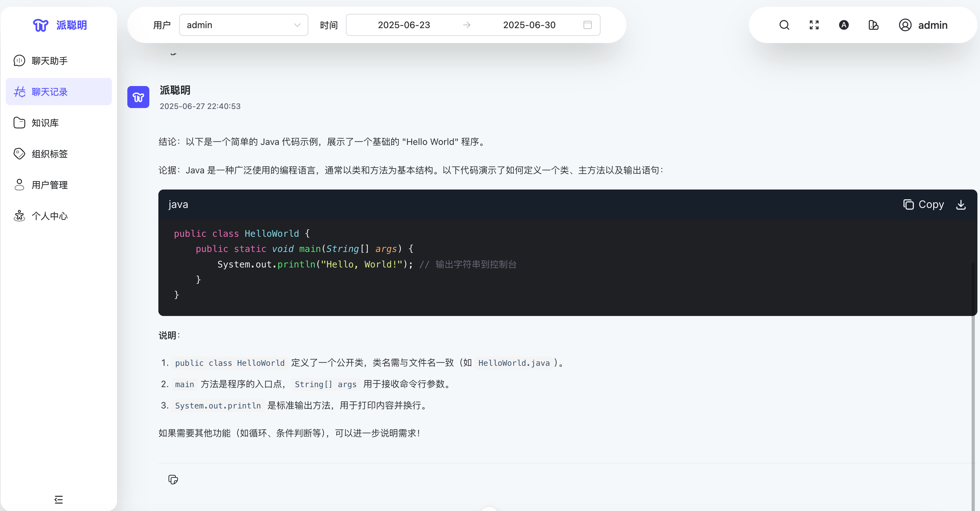Expand the user select chevron arrow
Viewport: 980px width, 511px height.
tap(297, 25)
